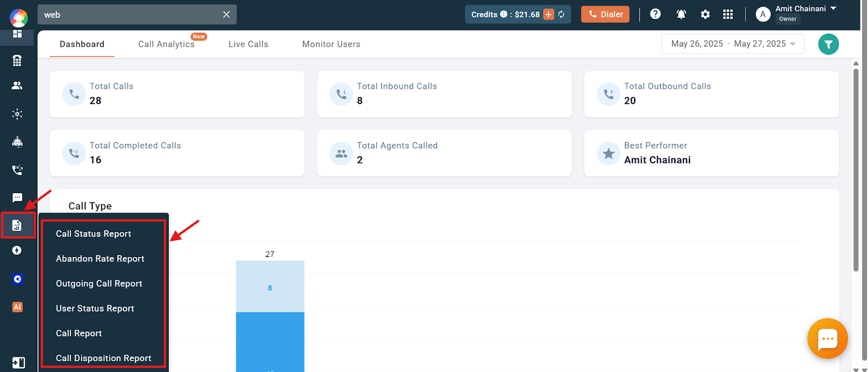This screenshot has width=868, height=372.
Task: Add credits with the orange plus button
Action: tap(548, 15)
